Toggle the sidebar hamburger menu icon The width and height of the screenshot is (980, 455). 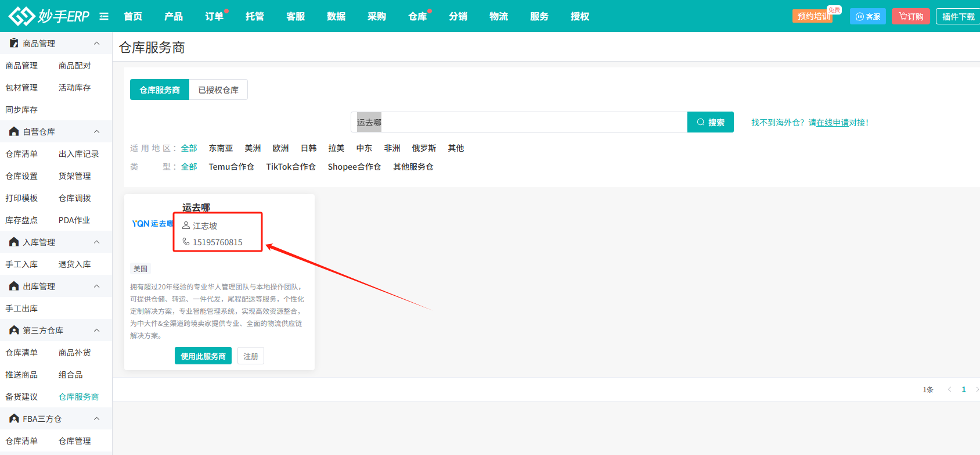(104, 16)
